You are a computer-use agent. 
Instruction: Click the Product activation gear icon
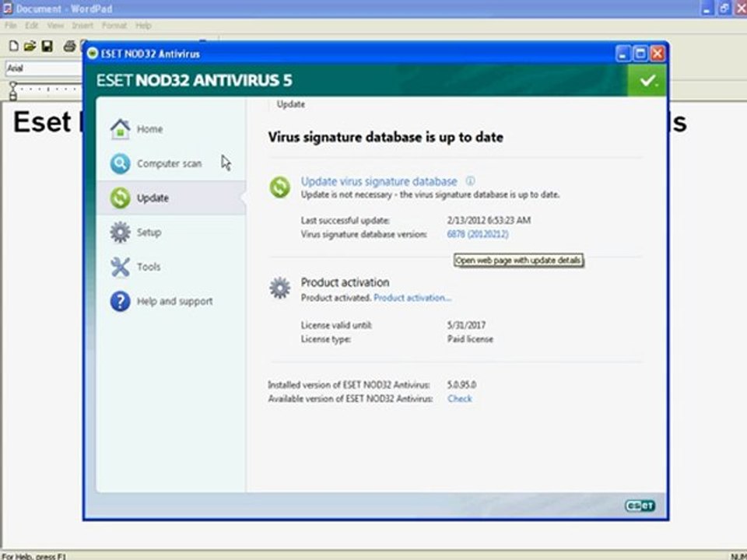[x=279, y=288]
